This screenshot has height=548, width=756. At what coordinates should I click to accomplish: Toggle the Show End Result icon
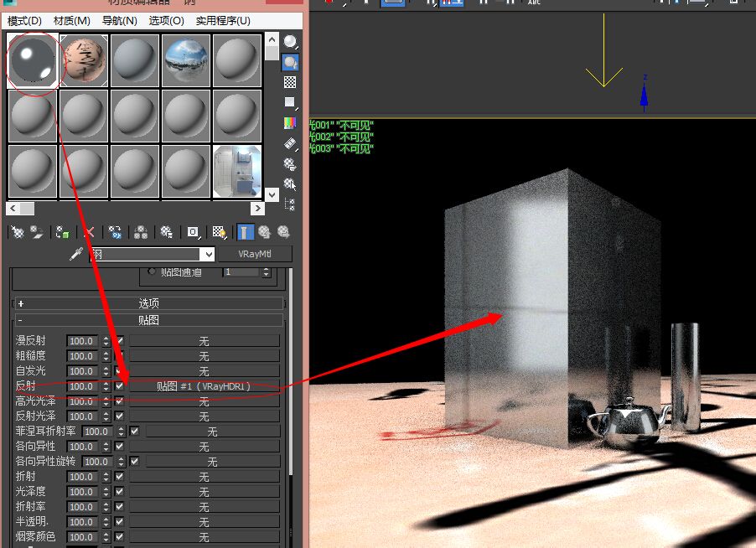[245, 232]
